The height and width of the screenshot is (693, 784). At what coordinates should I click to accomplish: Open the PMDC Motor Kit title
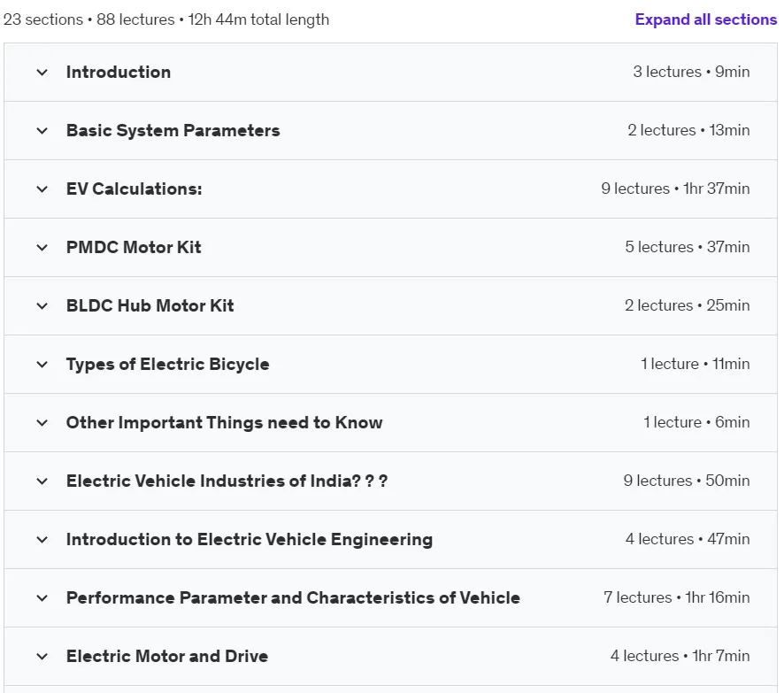[x=134, y=247]
